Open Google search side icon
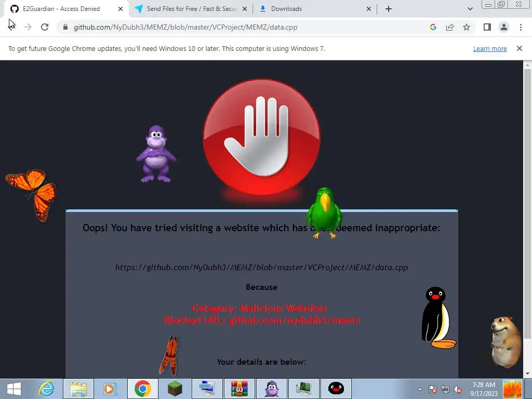This screenshot has width=532, height=399. [433, 27]
